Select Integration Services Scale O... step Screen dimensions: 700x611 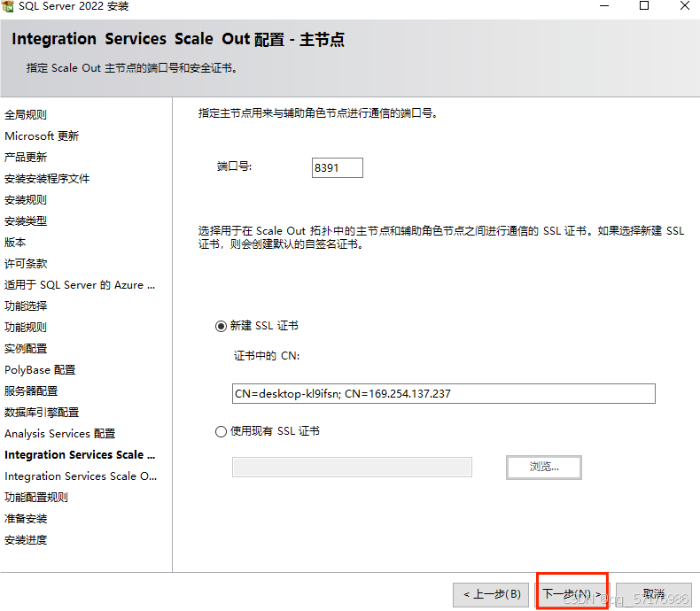(x=81, y=476)
